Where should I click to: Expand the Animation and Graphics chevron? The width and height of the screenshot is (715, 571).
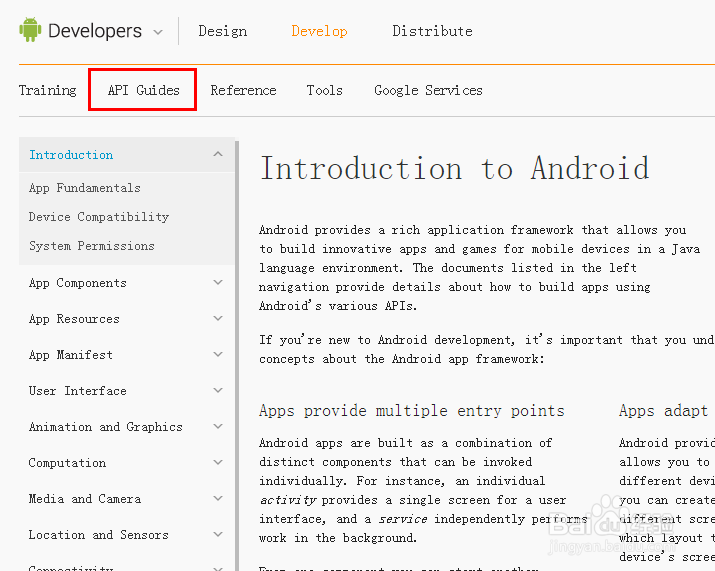[x=218, y=426]
